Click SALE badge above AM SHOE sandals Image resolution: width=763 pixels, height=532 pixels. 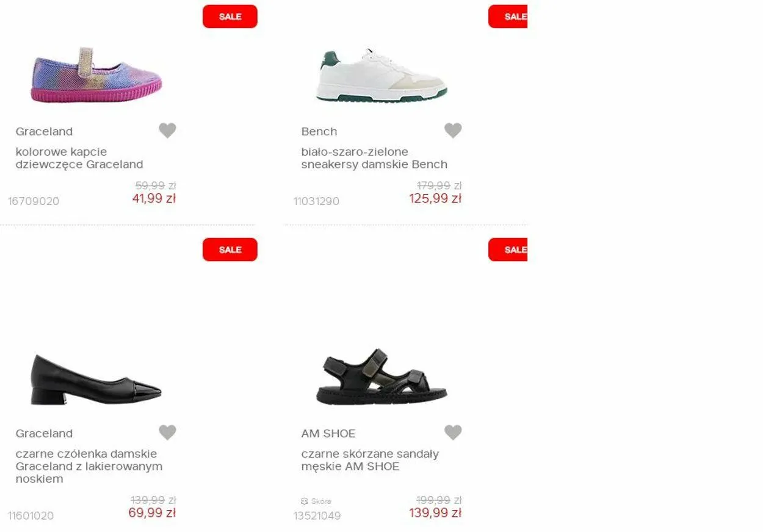(508, 250)
